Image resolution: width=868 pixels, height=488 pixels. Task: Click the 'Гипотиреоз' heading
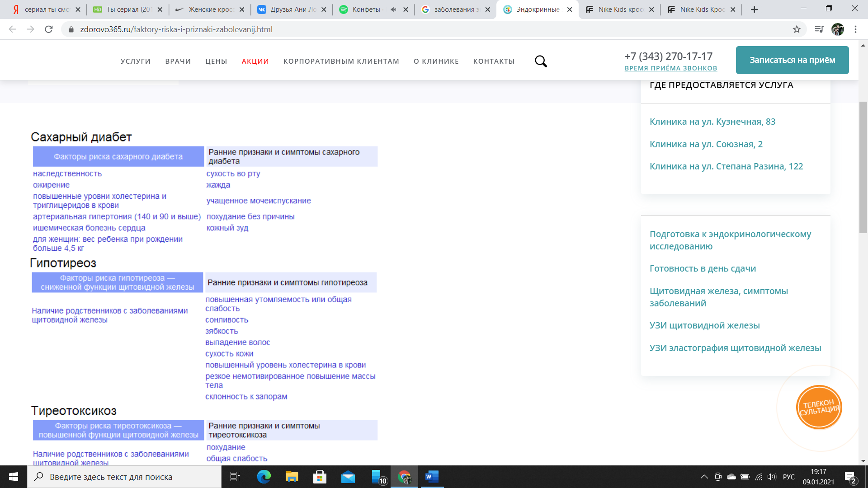pyautogui.click(x=63, y=263)
